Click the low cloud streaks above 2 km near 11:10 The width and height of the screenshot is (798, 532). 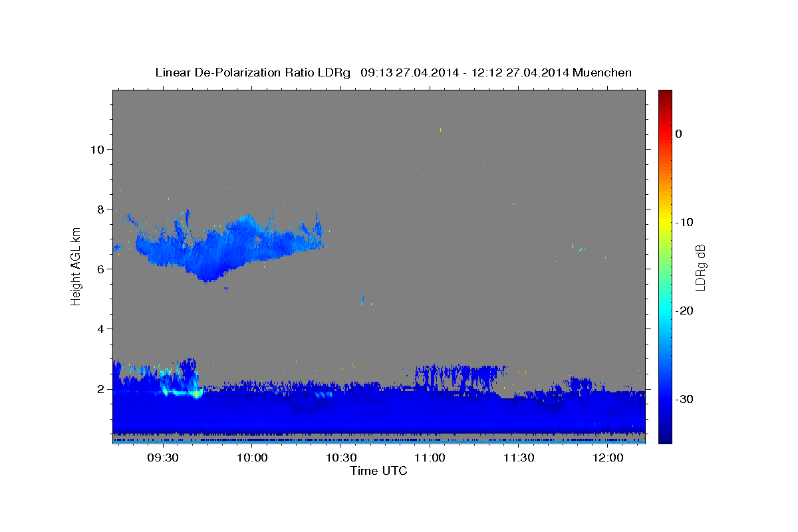click(x=459, y=376)
